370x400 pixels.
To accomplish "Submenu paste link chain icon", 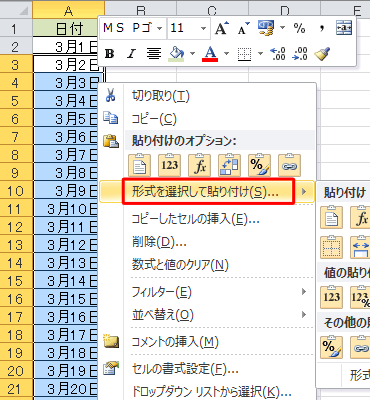I will click(360, 347).
